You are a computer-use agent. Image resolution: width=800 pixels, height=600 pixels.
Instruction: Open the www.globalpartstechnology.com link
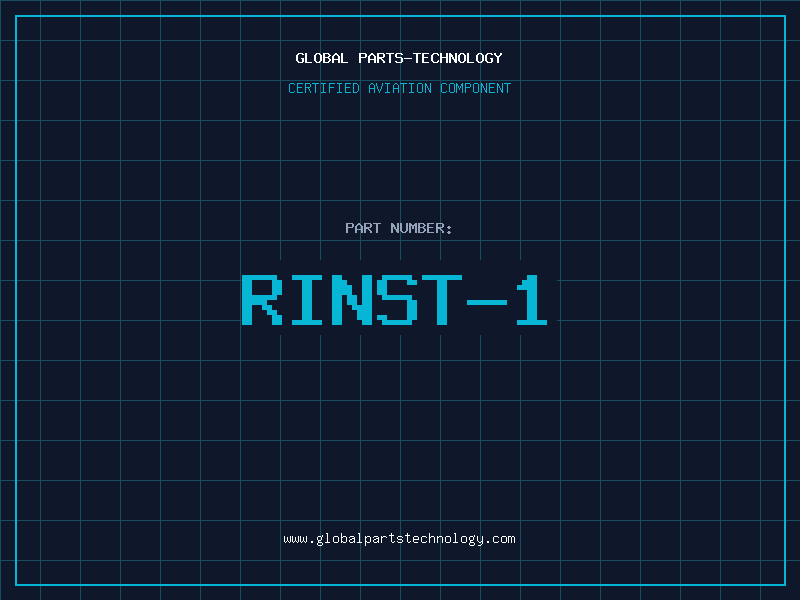pos(399,539)
